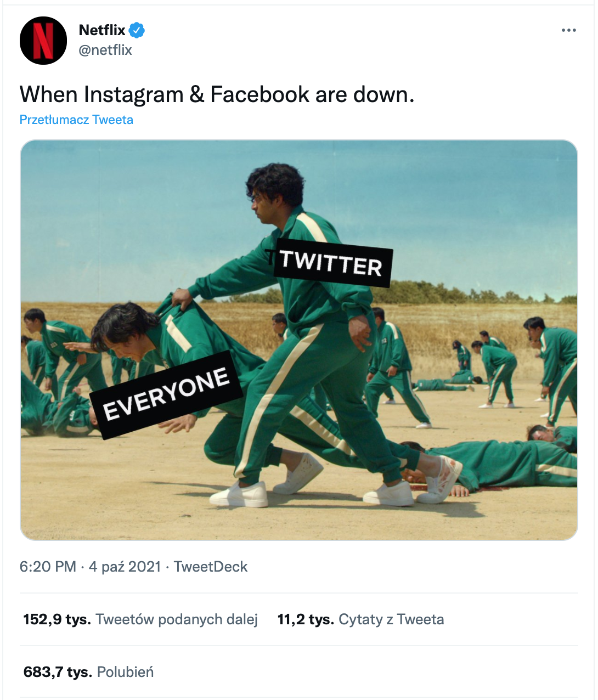Open the '6:20 PM' tweet timestamp

pos(48,567)
